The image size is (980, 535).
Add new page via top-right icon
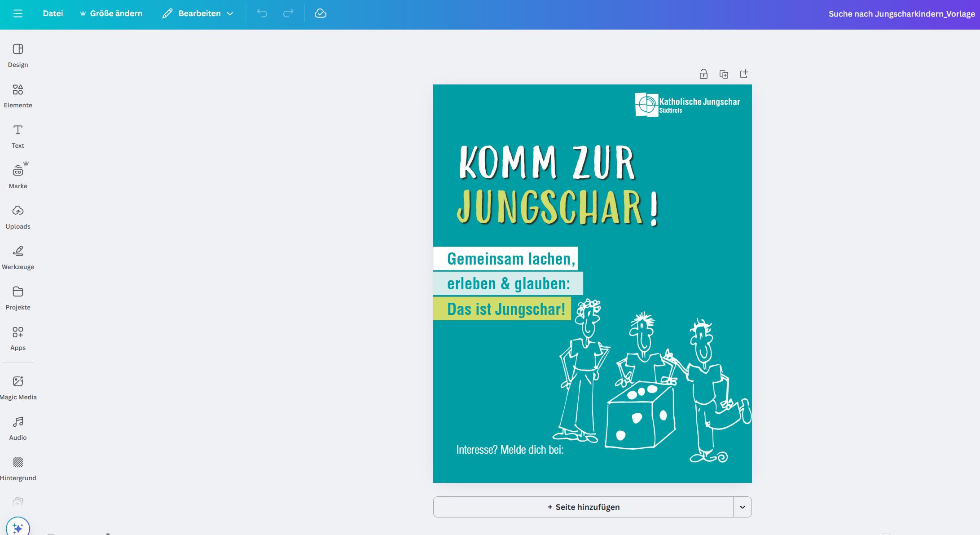744,74
